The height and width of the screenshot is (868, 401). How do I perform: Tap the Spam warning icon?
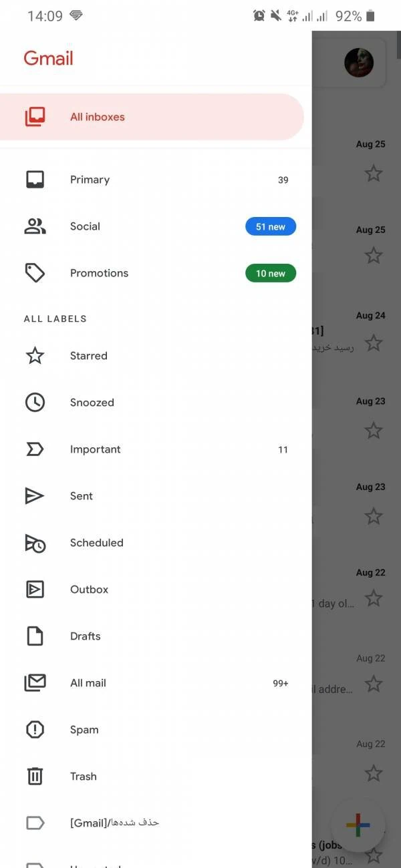tap(35, 730)
